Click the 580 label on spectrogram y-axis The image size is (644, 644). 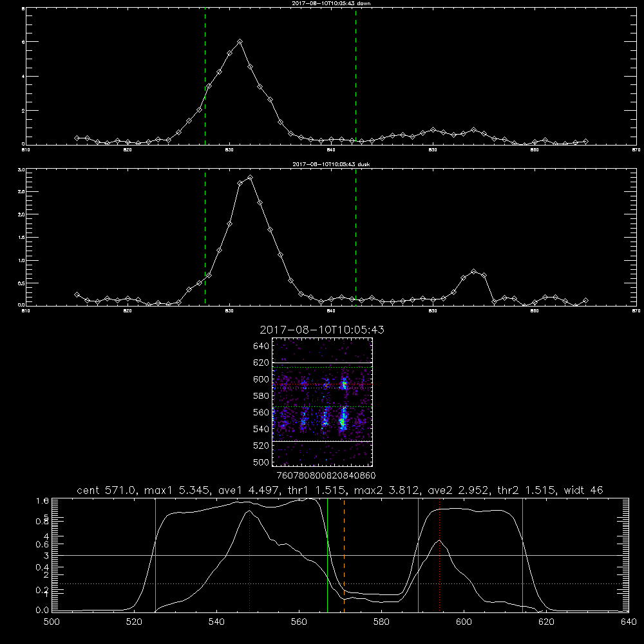pyautogui.click(x=261, y=396)
